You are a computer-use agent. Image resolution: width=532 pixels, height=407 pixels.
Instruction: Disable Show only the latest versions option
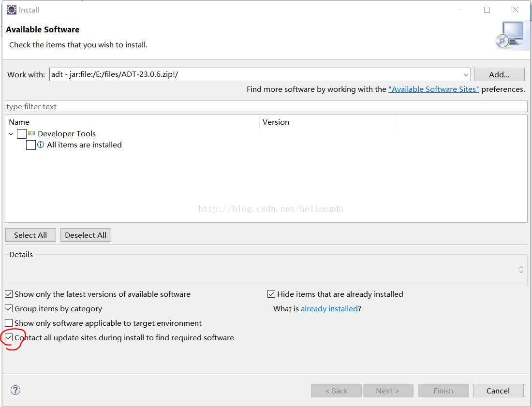point(9,294)
